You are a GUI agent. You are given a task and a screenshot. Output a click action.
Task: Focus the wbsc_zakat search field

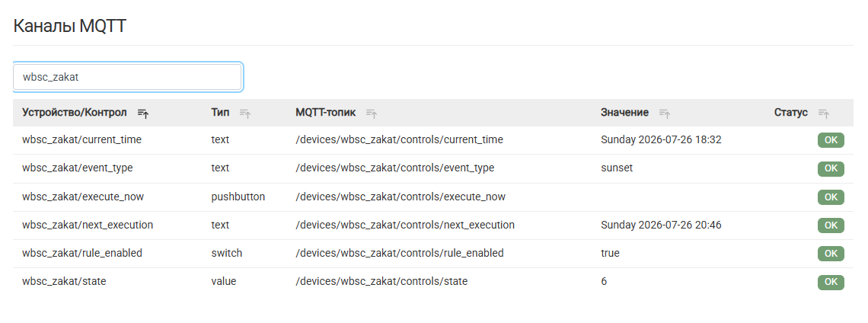[x=127, y=77]
